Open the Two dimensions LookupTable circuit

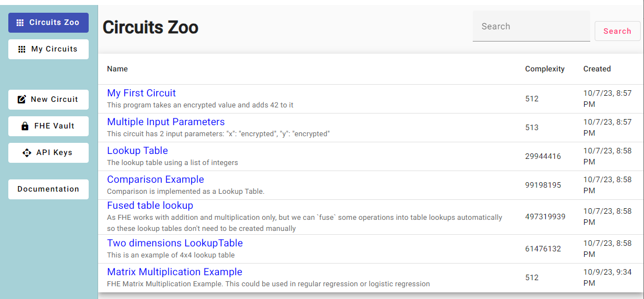(175, 243)
